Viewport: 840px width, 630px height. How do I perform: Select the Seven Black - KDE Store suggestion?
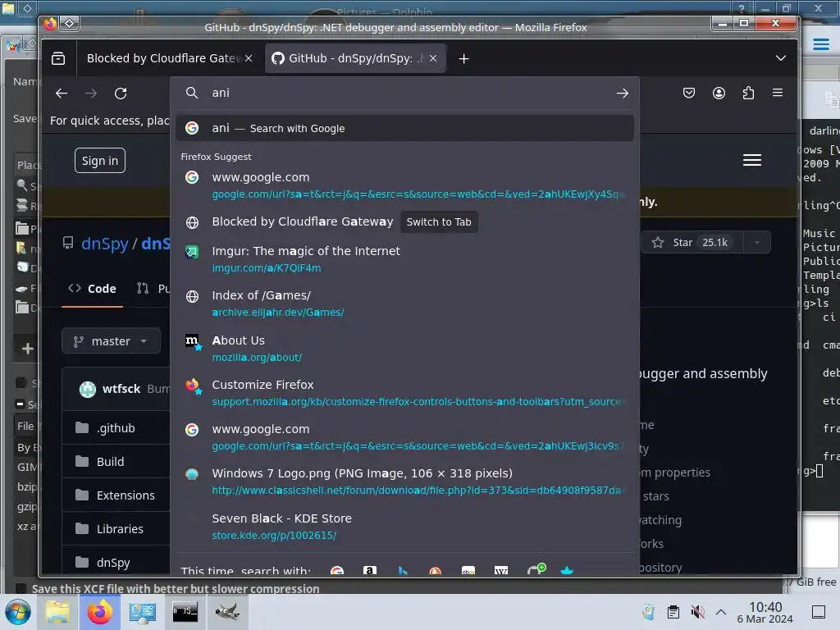click(405, 527)
